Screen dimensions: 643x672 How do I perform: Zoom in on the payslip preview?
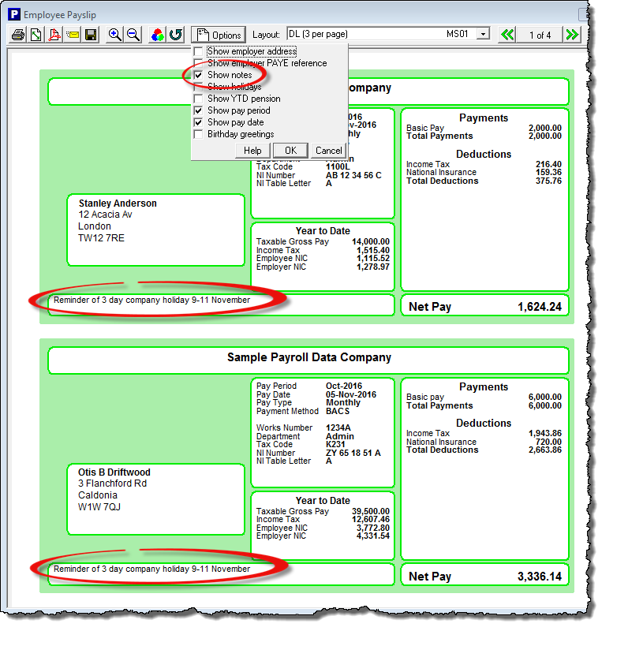pos(115,35)
